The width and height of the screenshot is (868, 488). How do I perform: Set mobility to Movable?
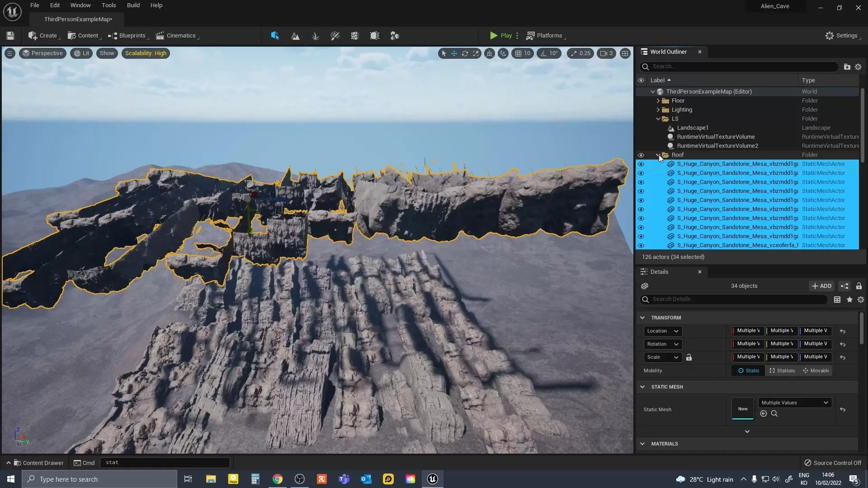coord(816,371)
